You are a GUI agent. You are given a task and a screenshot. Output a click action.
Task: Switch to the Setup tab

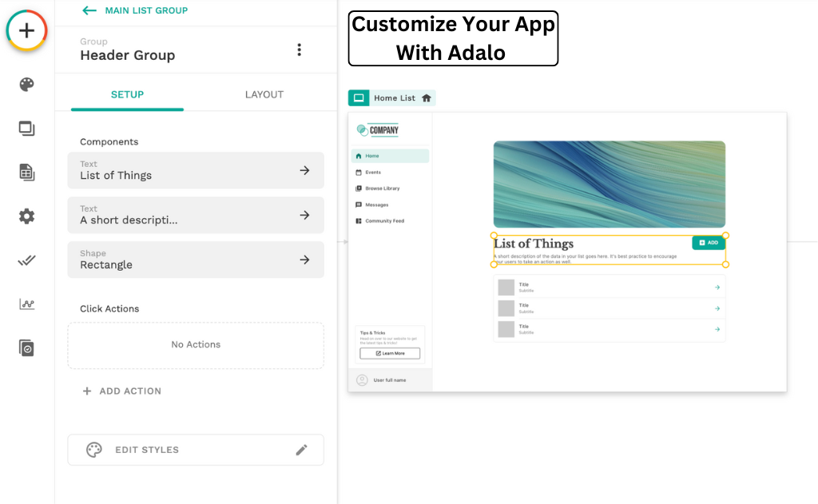127,94
